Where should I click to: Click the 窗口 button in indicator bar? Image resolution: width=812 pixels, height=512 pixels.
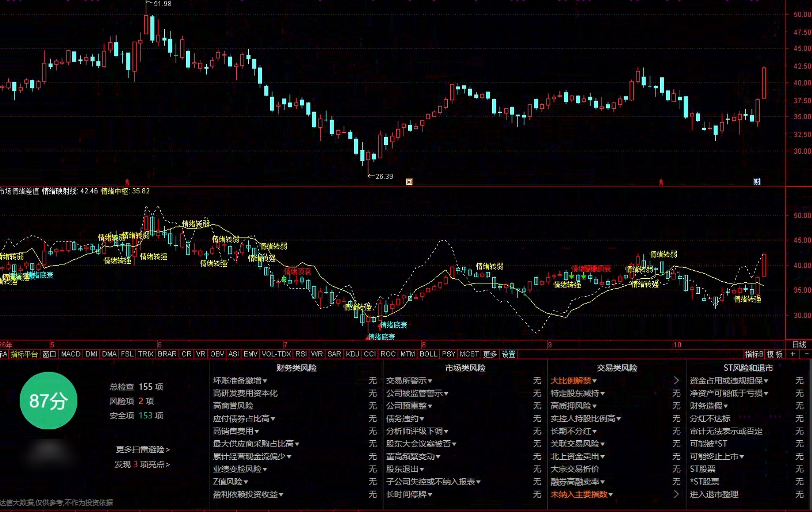(49, 354)
